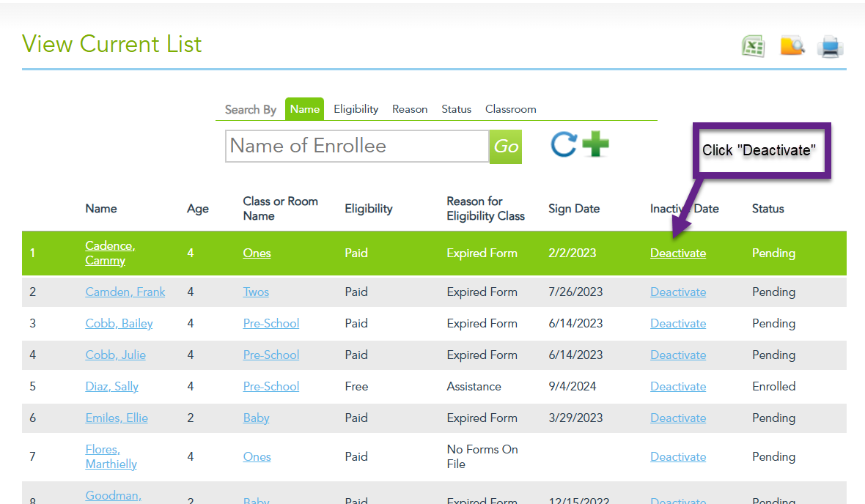Click the Status column header
This screenshot has height=504, width=865.
click(x=768, y=209)
